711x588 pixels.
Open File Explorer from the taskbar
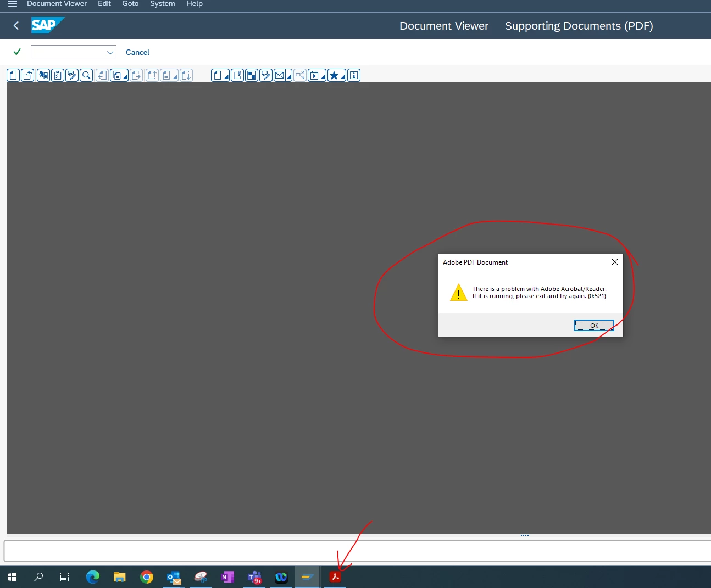(120, 577)
